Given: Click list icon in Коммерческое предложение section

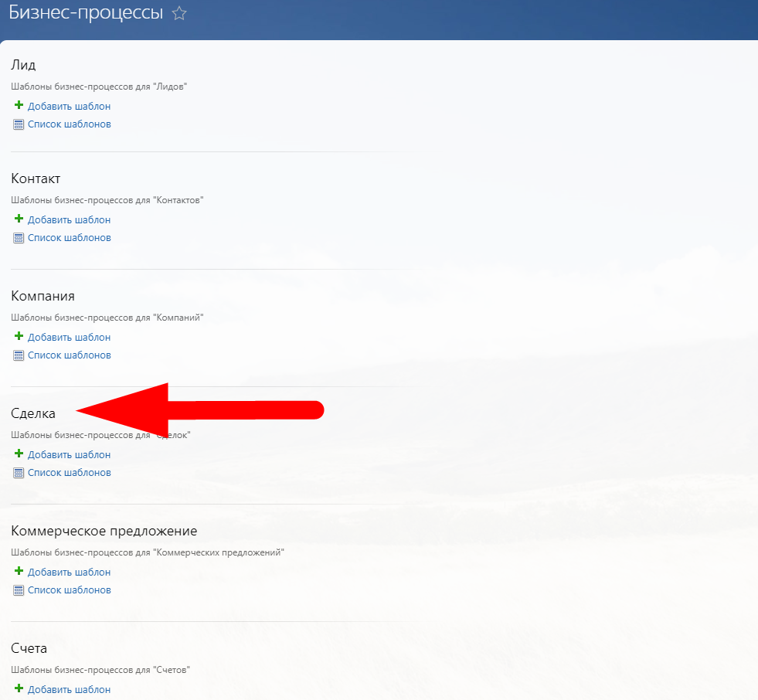Looking at the screenshot, I should click(19, 590).
